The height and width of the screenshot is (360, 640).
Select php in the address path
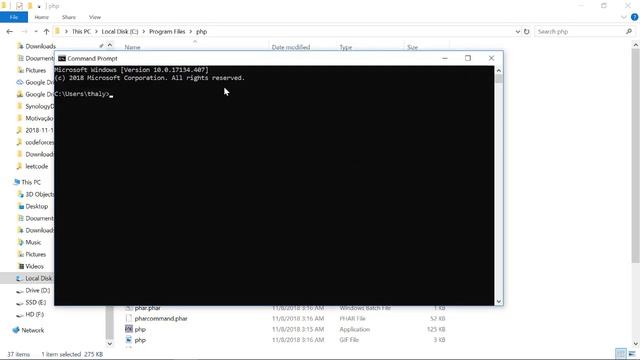click(x=201, y=31)
